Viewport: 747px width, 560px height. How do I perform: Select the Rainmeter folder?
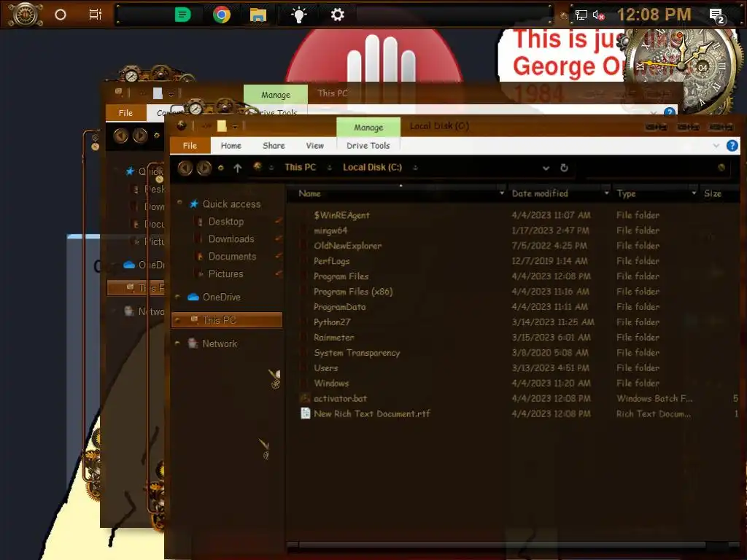pos(333,337)
